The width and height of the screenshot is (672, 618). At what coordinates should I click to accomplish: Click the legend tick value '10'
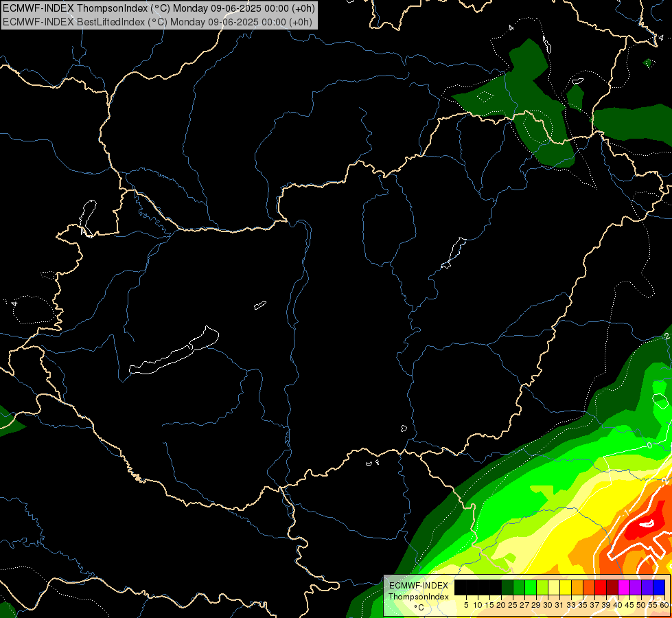pos(478,605)
